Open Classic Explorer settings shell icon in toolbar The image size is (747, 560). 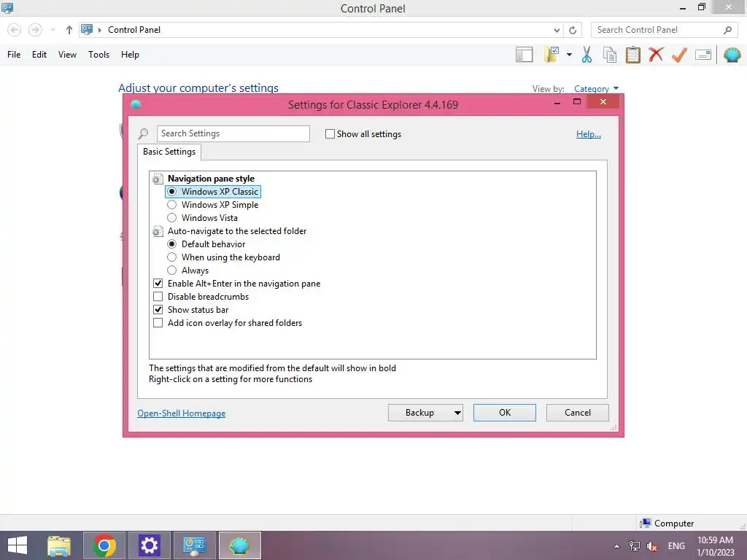(732, 55)
